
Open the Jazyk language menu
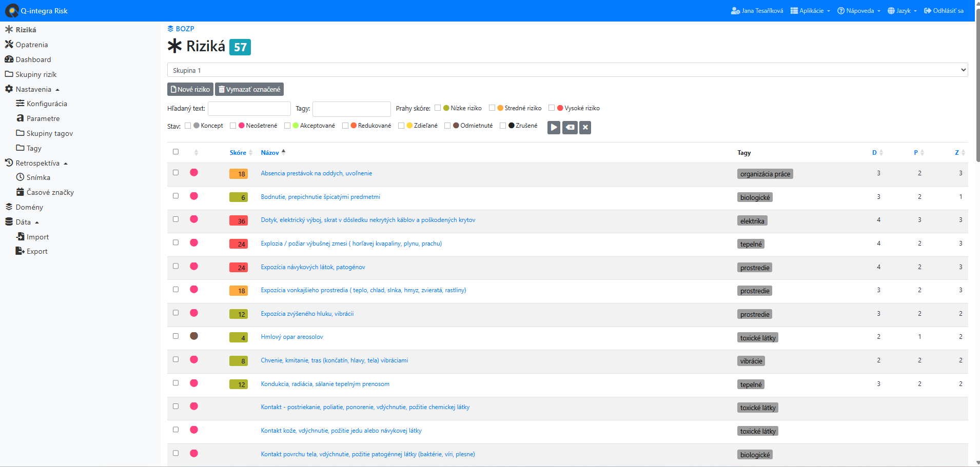click(x=902, y=11)
